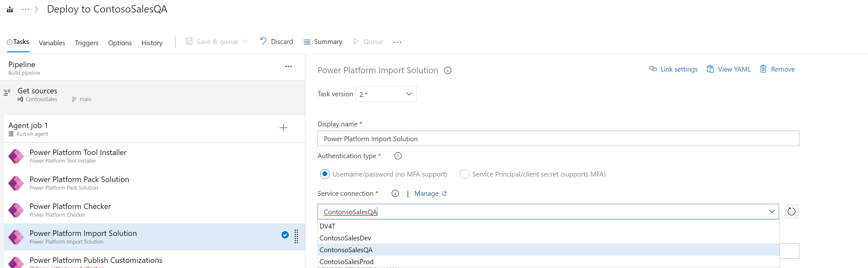Screen dimensions: 868x268
Task: Click the Add task plus icon
Action: 283,128
